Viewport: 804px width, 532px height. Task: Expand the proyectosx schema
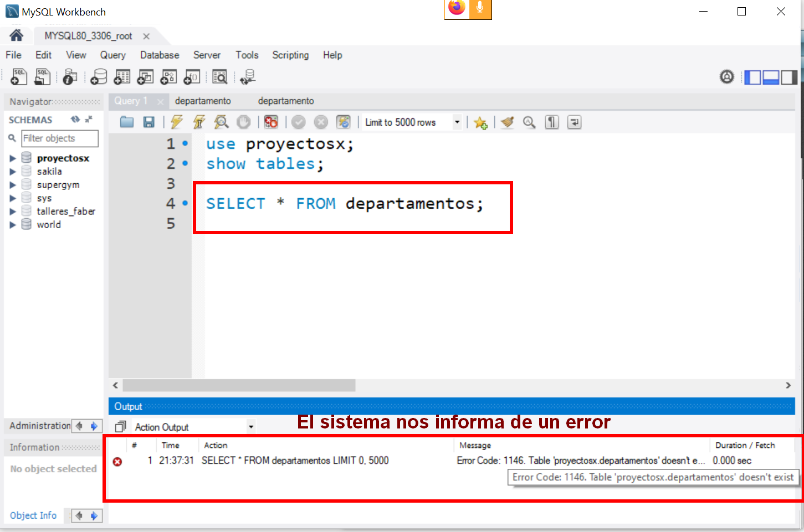tap(13, 158)
